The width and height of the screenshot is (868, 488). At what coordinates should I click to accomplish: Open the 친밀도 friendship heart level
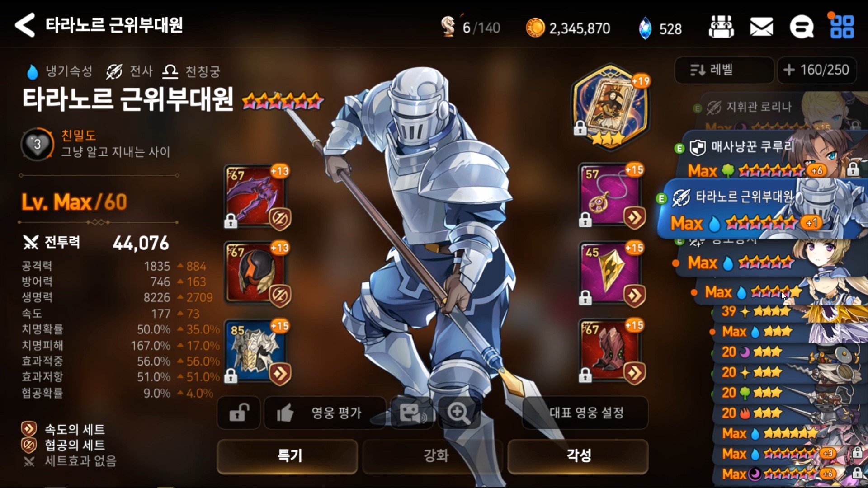click(38, 144)
